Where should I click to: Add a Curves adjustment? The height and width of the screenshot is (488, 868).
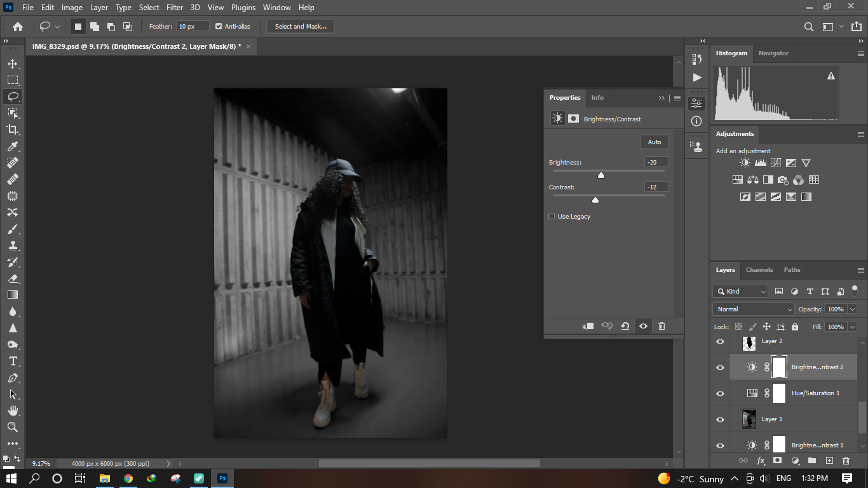(776, 163)
